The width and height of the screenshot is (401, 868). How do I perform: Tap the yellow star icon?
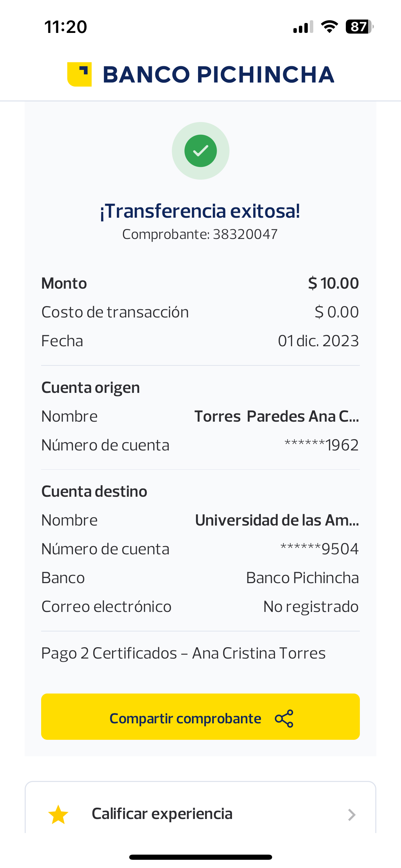click(58, 815)
